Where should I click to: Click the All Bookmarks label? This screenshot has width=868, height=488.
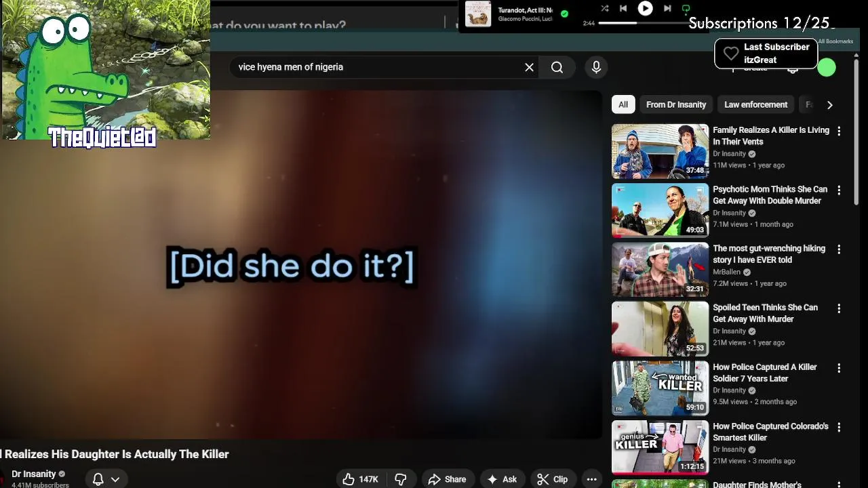pos(835,41)
